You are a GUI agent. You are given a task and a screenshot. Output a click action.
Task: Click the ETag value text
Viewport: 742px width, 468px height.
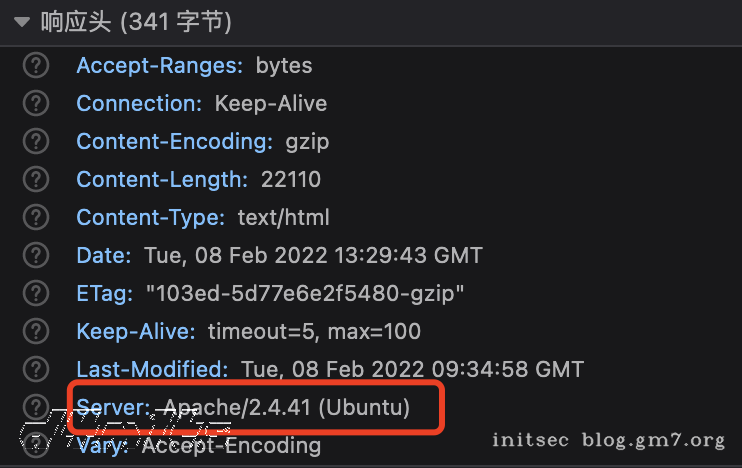[305, 294]
